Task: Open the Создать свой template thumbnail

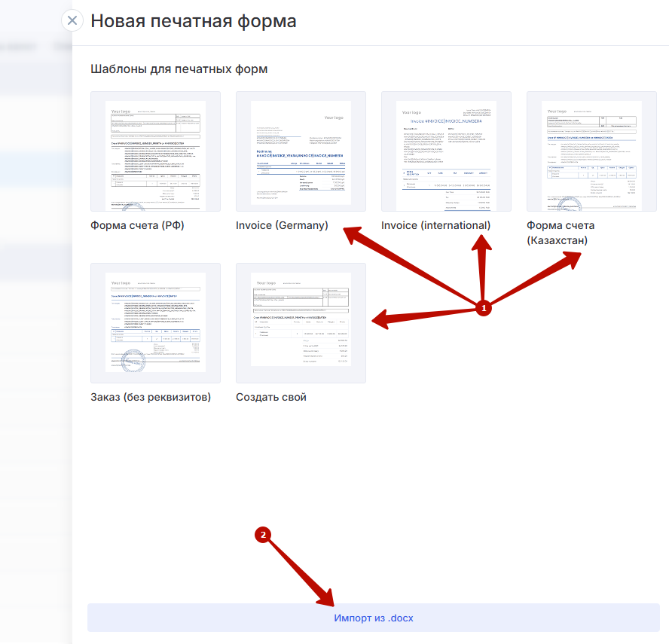Action: click(301, 323)
